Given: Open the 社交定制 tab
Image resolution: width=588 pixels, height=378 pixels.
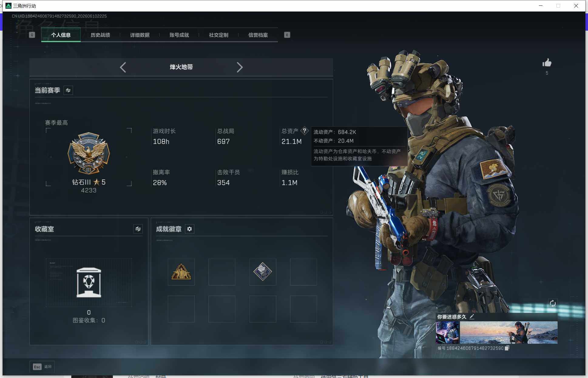Looking at the screenshot, I should tap(219, 35).
